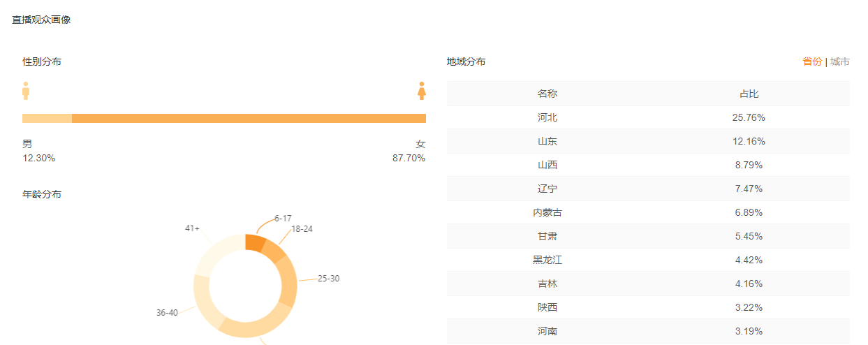Switch region view to 省份 tab
Screen dimensions: 868x345
812,61
